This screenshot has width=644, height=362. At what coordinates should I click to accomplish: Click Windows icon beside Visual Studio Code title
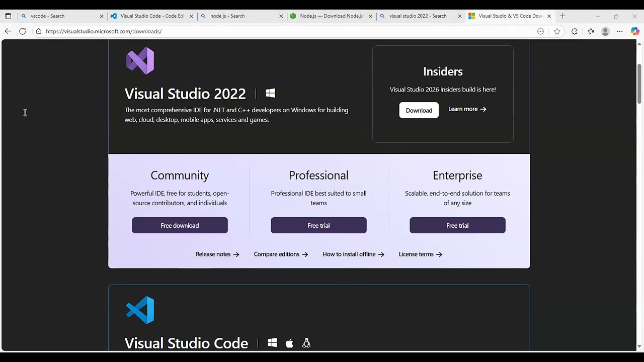(x=272, y=343)
